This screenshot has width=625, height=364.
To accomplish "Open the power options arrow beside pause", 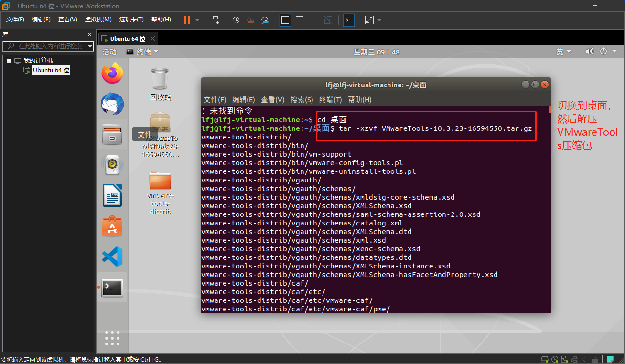I will click(197, 20).
